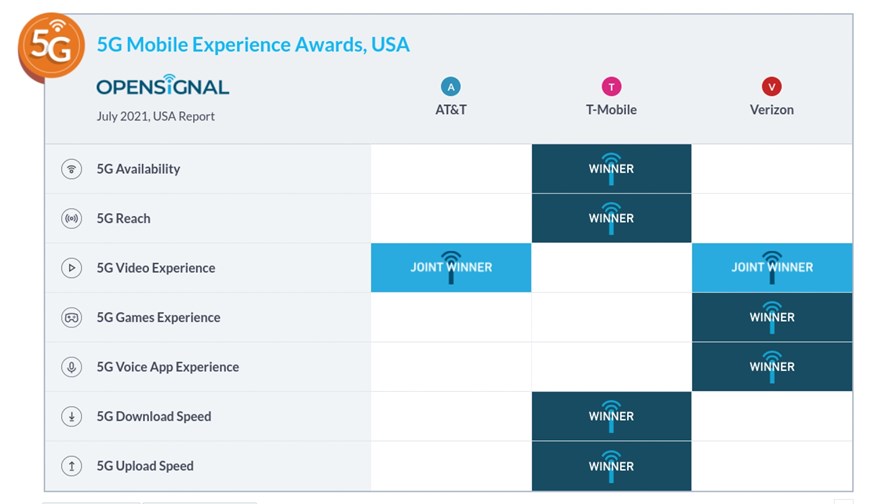Select T-Mobile's 5G Availability winner cell
Image resolution: width=896 pixels, height=504 pixels.
coord(611,169)
